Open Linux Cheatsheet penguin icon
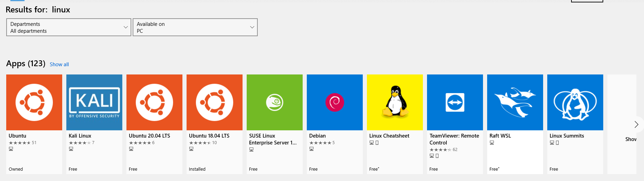644x181 pixels. pyautogui.click(x=395, y=102)
